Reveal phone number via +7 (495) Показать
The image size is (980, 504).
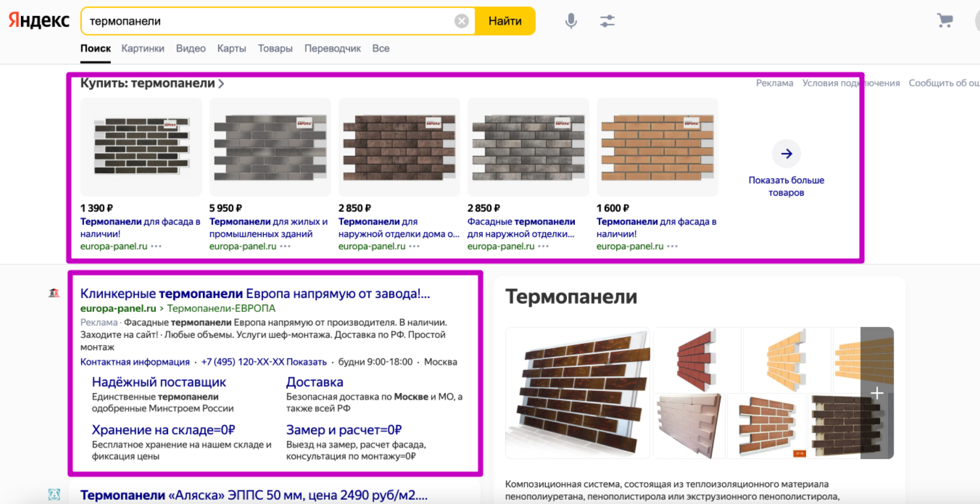click(264, 362)
